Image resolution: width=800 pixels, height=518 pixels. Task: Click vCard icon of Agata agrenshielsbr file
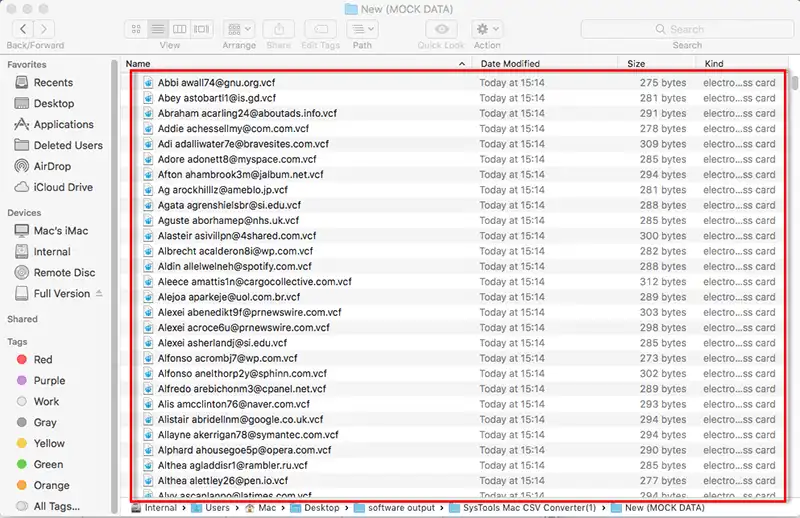coord(148,205)
